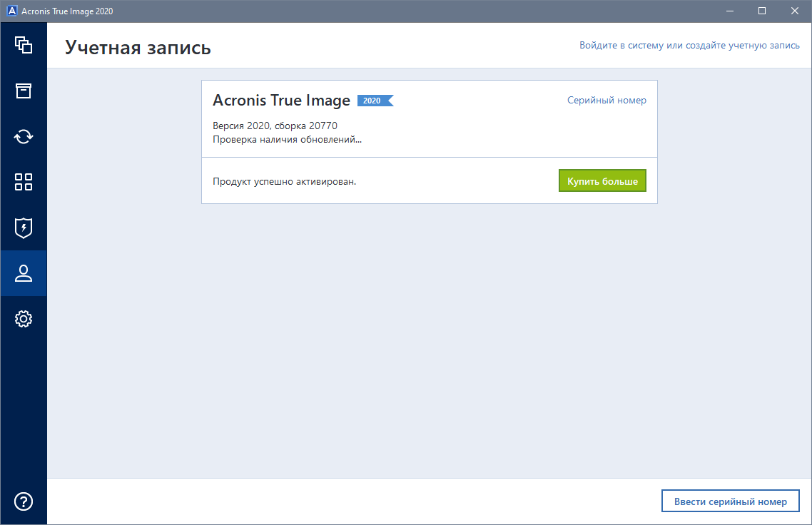Open Help with the question mark icon
The height and width of the screenshot is (525, 812).
click(x=24, y=501)
